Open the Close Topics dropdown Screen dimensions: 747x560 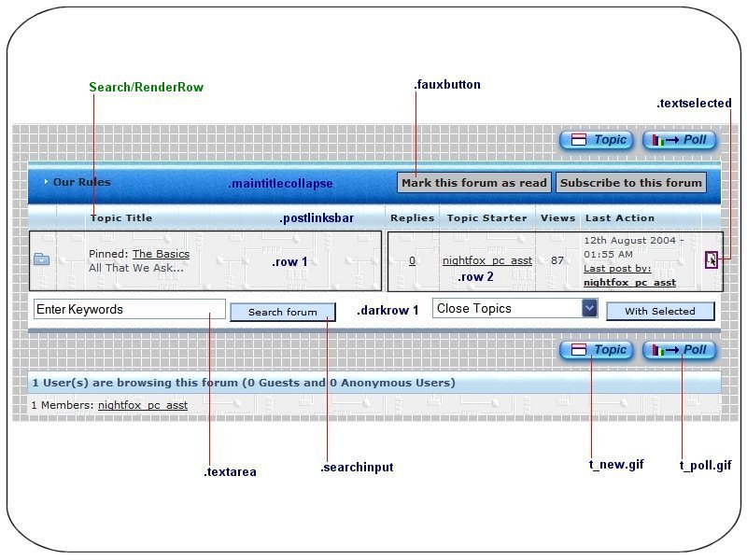(x=589, y=308)
